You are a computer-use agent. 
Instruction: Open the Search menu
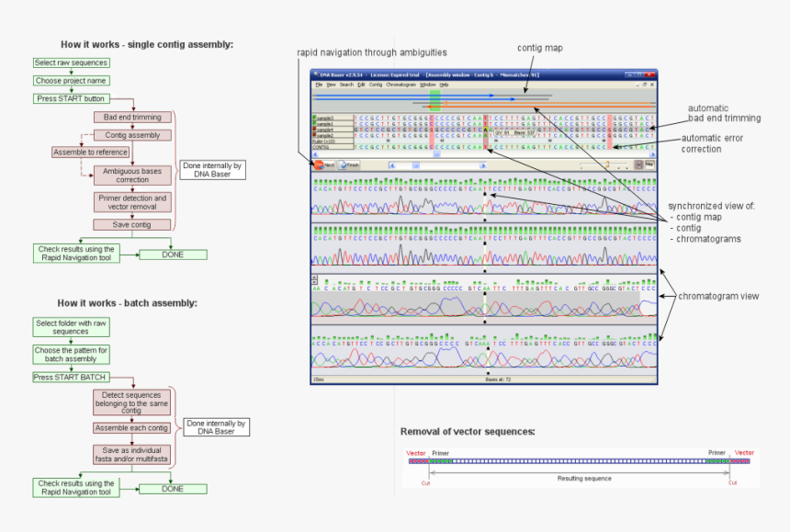point(346,85)
